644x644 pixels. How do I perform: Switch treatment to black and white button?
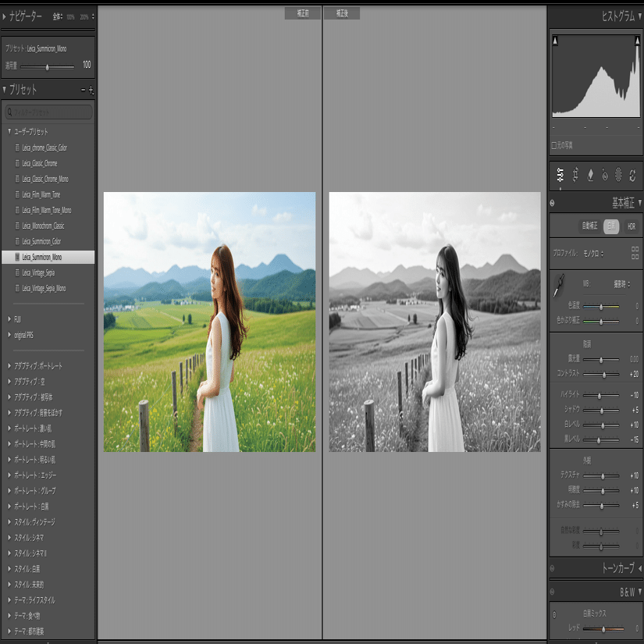tap(611, 226)
